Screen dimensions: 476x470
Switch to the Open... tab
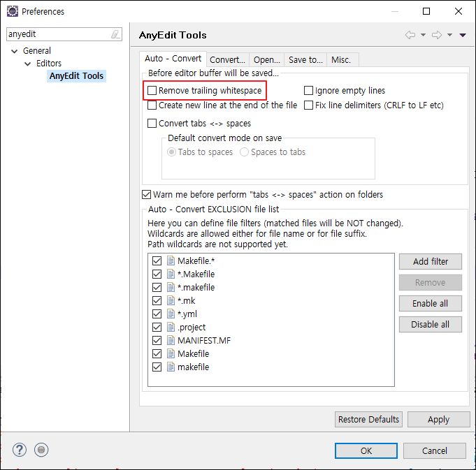coord(267,60)
